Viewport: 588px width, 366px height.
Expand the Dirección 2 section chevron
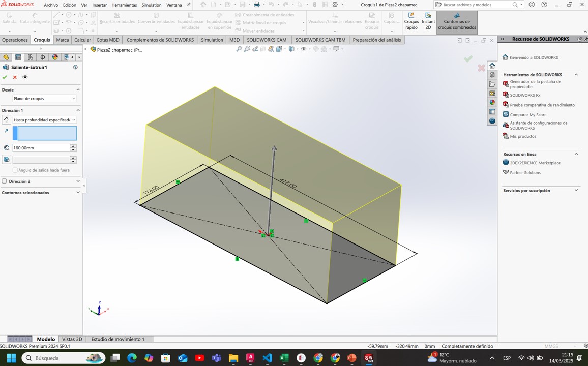click(x=78, y=181)
